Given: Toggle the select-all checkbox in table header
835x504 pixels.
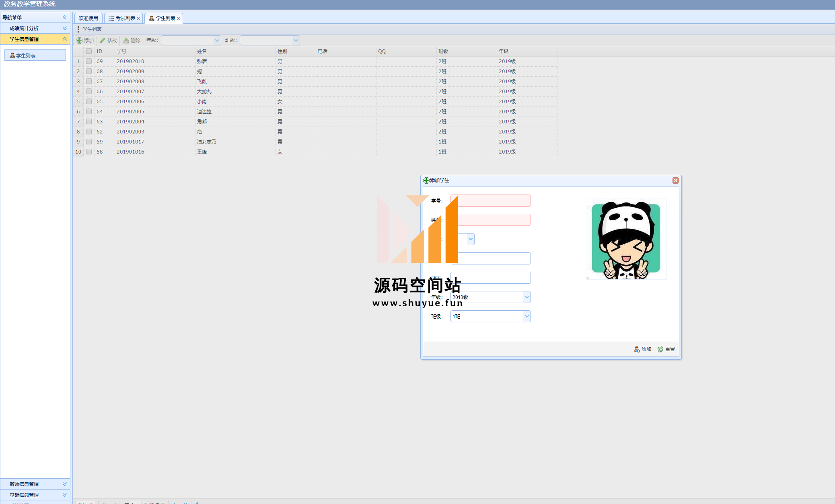Looking at the screenshot, I should (89, 51).
